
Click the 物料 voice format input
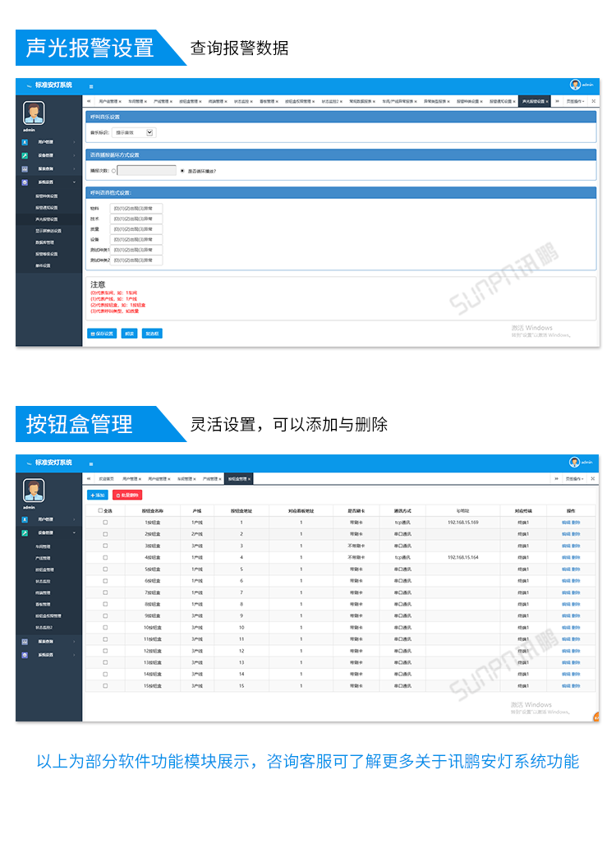[136, 209]
